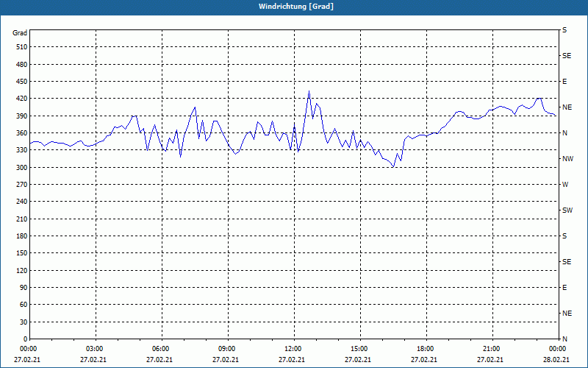This screenshot has height=368, width=588.
Task: Select compass label N aligned with 0
Action: (564, 339)
